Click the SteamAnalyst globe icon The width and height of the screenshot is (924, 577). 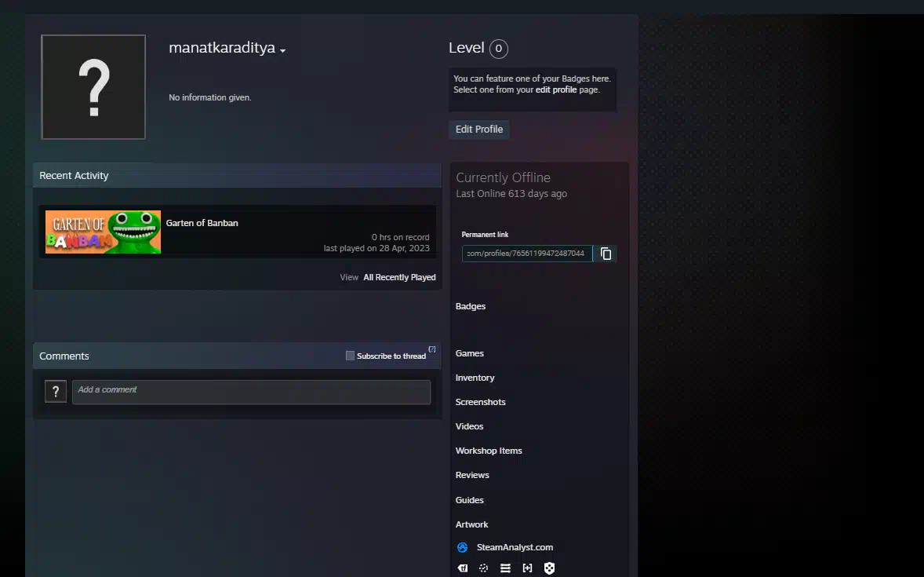(x=463, y=547)
